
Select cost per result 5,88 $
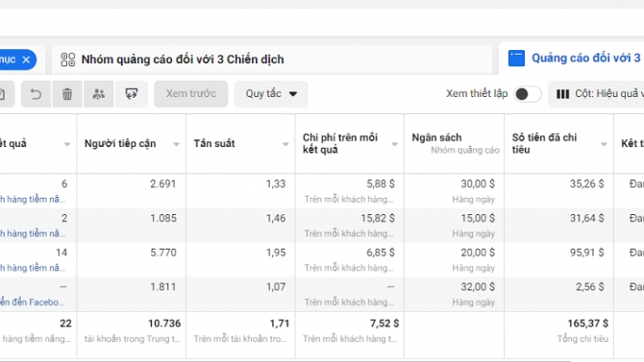[x=381, y=183]
